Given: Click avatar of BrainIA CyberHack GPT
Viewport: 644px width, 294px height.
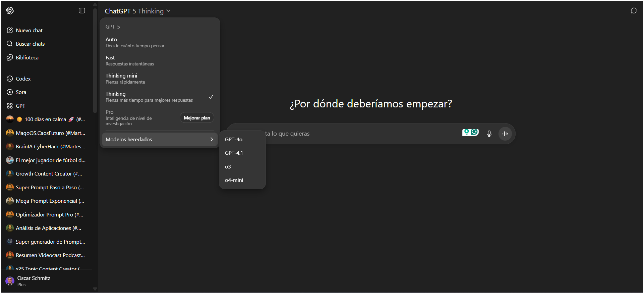Looking at the screenshot, I should click(10, 146).
